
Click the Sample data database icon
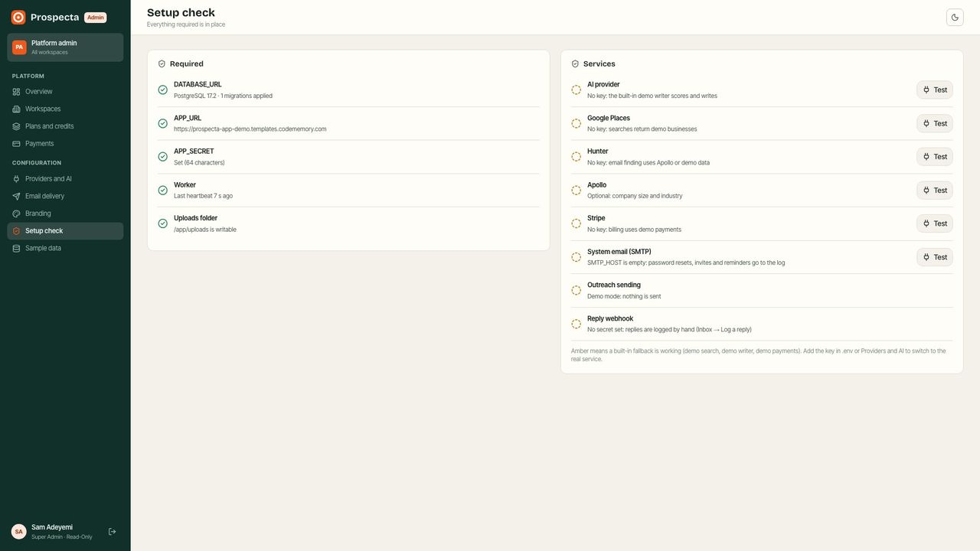(16, 249)
